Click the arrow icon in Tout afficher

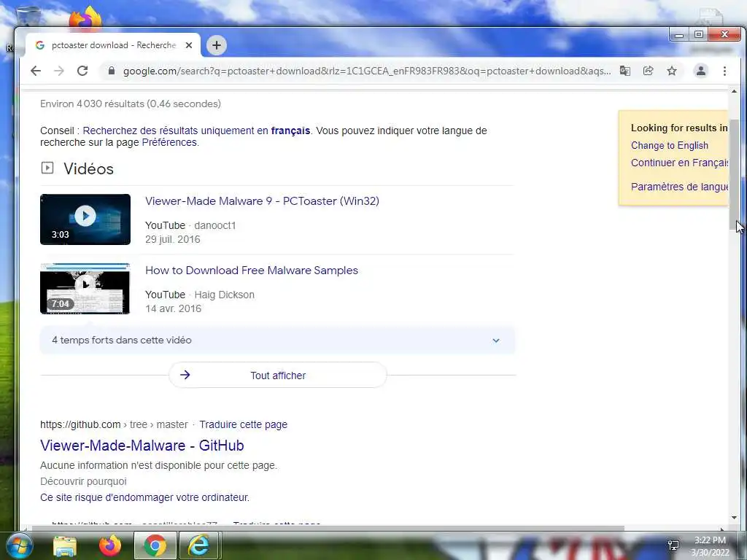point(185,375)
